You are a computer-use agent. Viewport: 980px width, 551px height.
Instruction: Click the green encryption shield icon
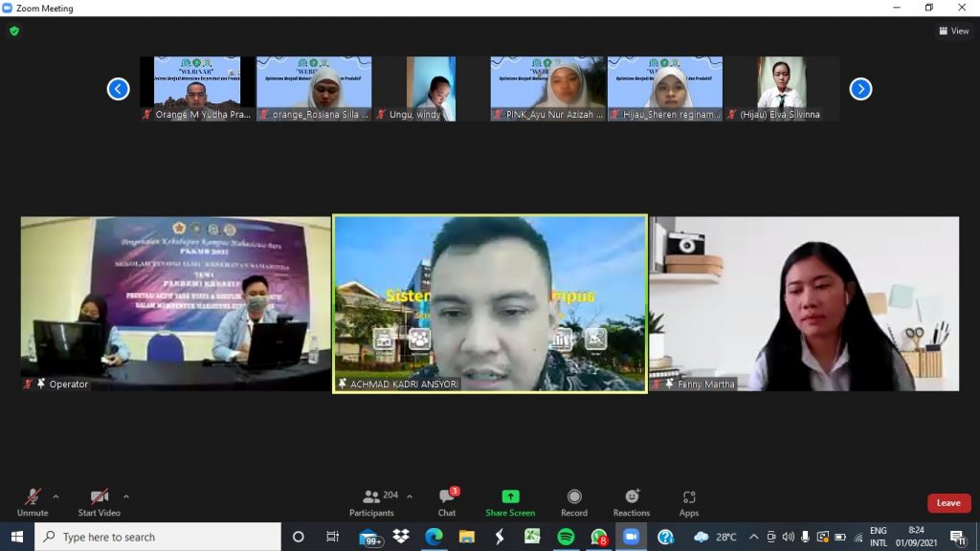[13, 31]
